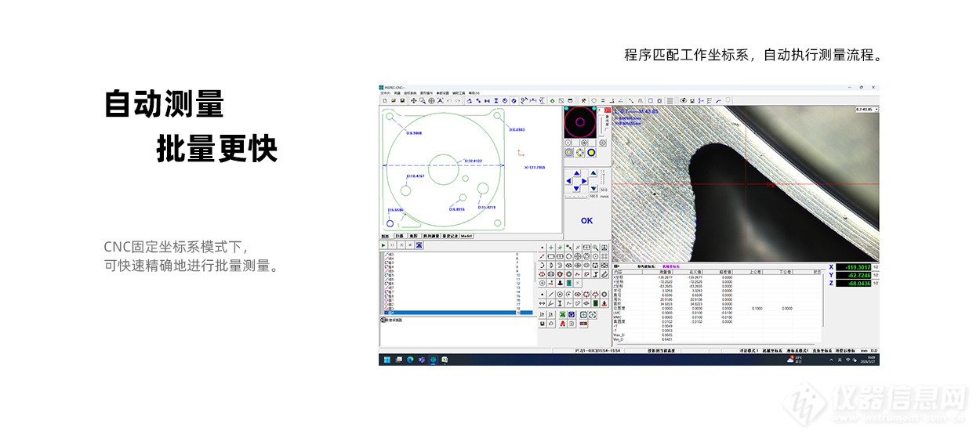Open the 参数设置 menu

pos(442,93)
